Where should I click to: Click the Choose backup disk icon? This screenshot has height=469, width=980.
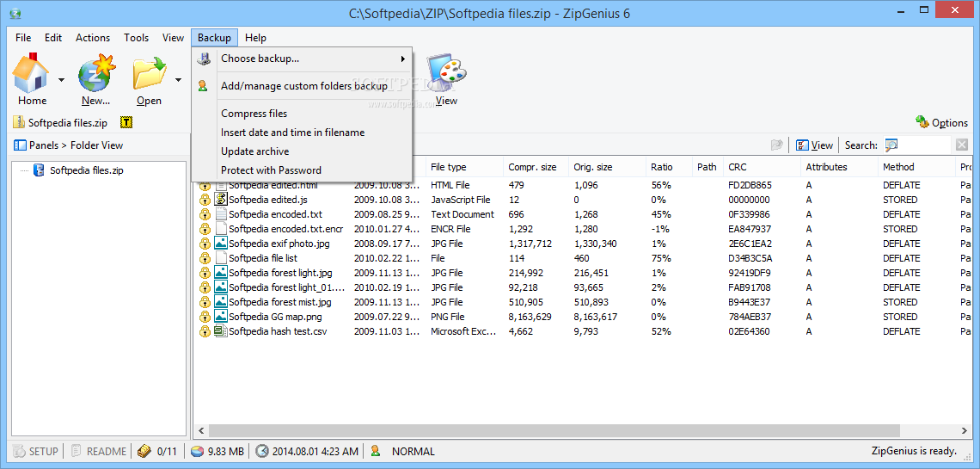pos(204,59)
